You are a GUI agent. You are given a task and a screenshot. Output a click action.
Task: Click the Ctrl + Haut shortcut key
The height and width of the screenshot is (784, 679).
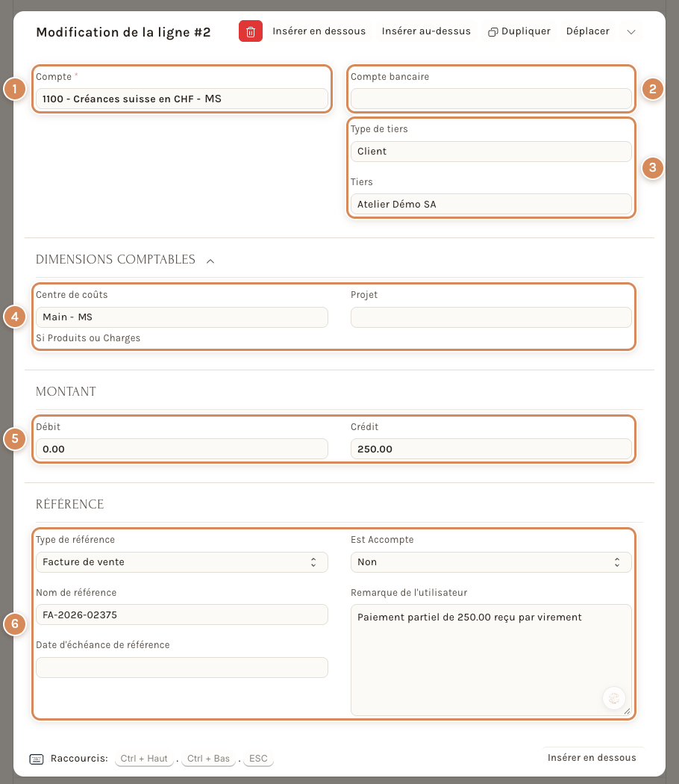pyautogui.click(x=144, y=759)
